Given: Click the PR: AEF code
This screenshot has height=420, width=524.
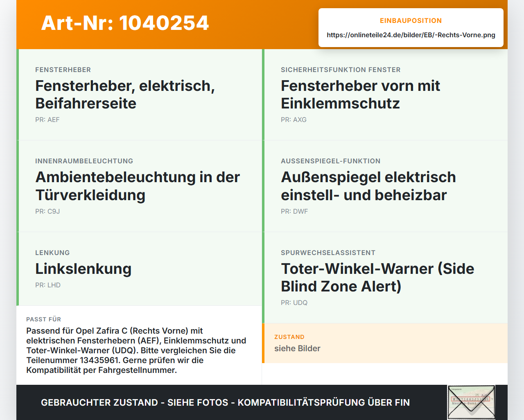Looking at the screenshot, I should 47,120.
